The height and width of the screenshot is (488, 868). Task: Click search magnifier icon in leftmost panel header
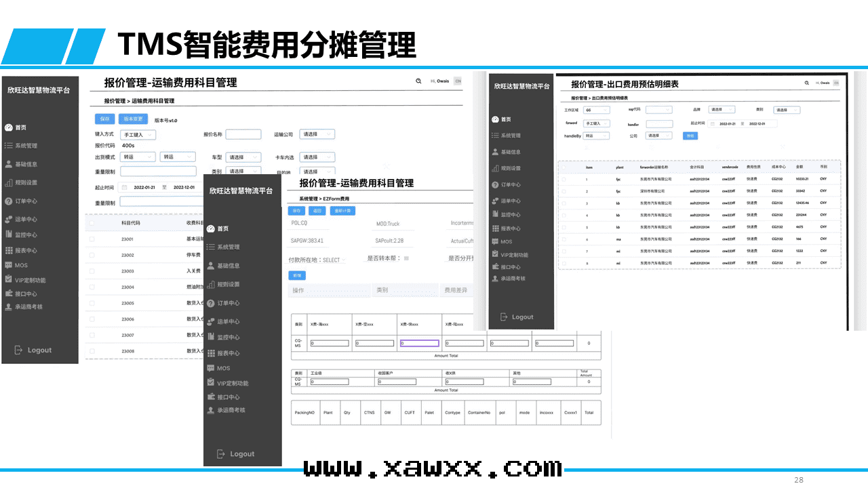tap(418, 81)
